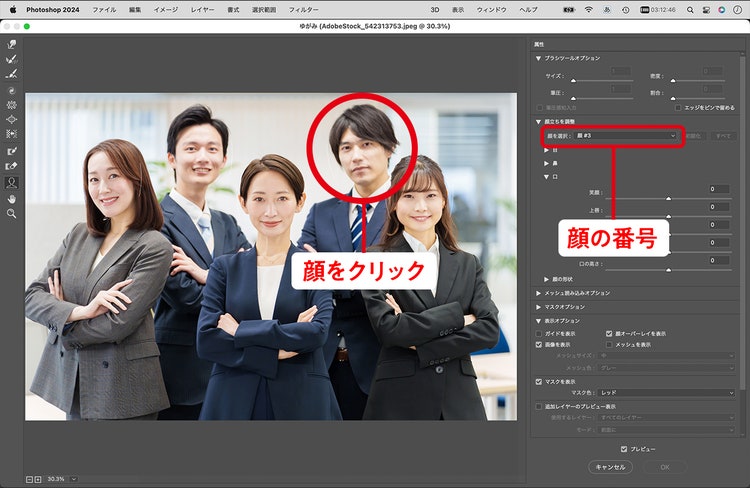The image size is (750, 488).
Task: Click the 上唇 slider handle
Action: click(669, 216)
